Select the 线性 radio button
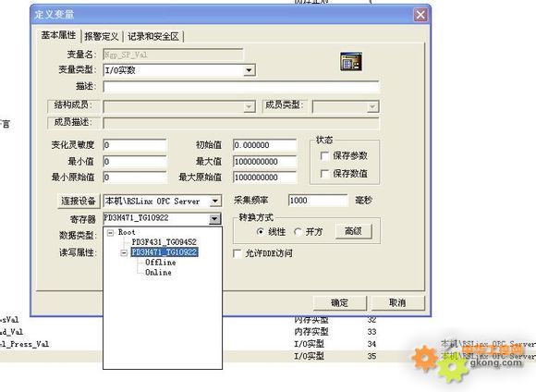This screenshot has width=536, height=392. 261,232
